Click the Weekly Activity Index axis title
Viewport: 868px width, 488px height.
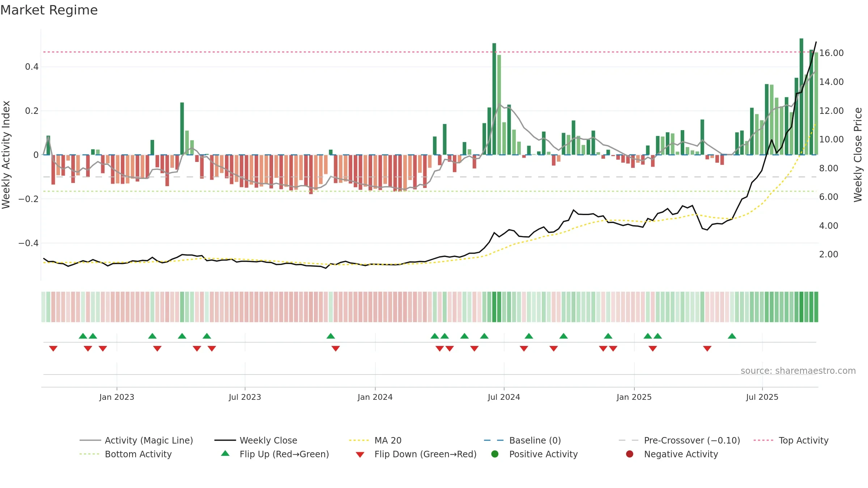pos(6,155)
